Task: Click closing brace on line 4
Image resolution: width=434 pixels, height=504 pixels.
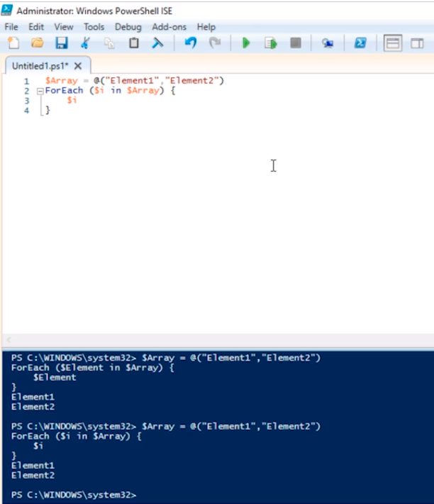Action: (48, 110)
